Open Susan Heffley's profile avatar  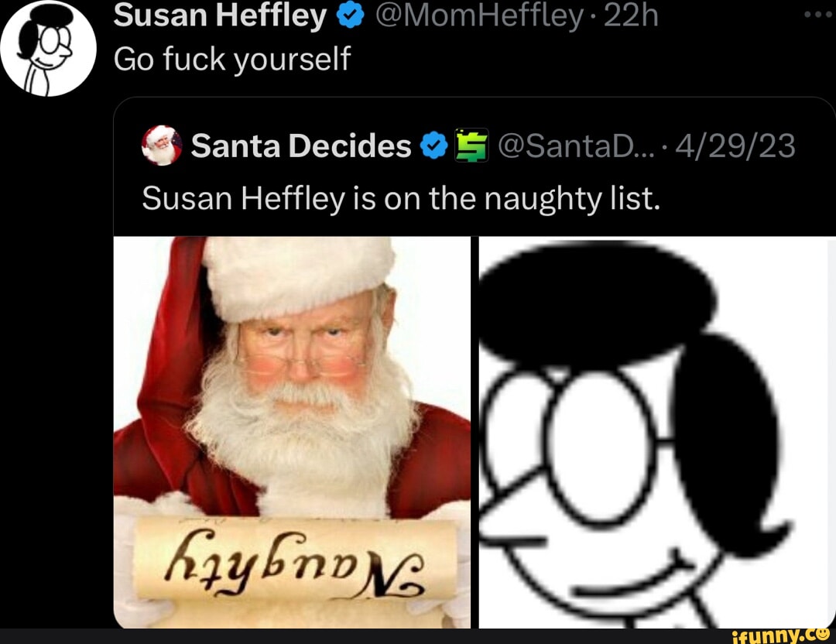(x=48, y=49)
